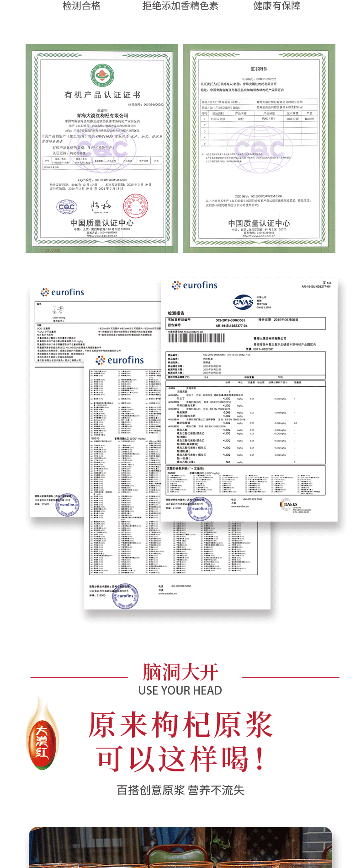Viewport: 361px width, 868px height.
Task: Click the red round seal on the organic certificate
Action: (x=136, y=207)
